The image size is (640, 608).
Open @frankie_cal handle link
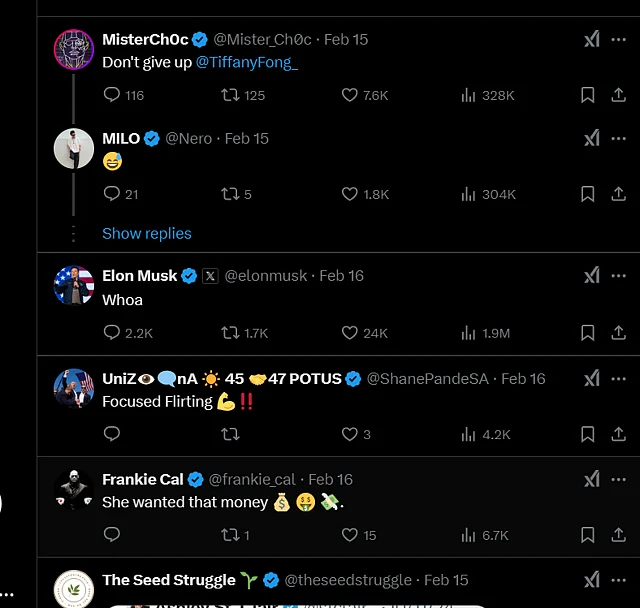(x=252, y=479)
